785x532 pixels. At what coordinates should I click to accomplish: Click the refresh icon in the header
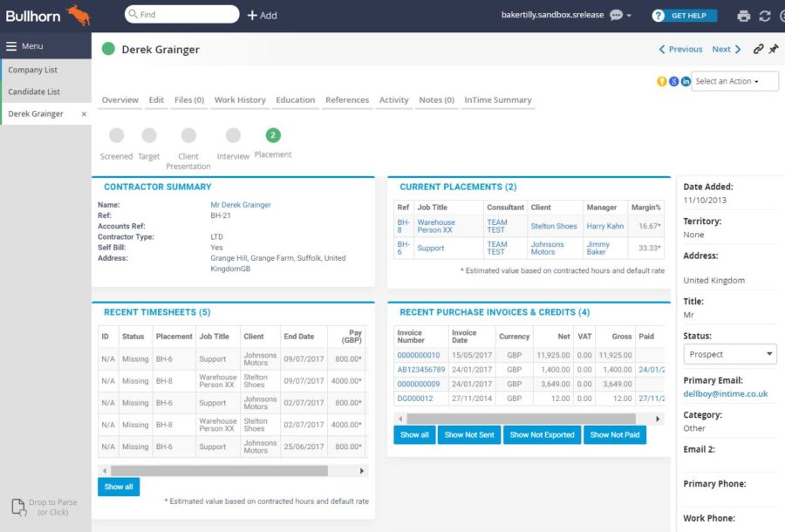coord(765,16)
